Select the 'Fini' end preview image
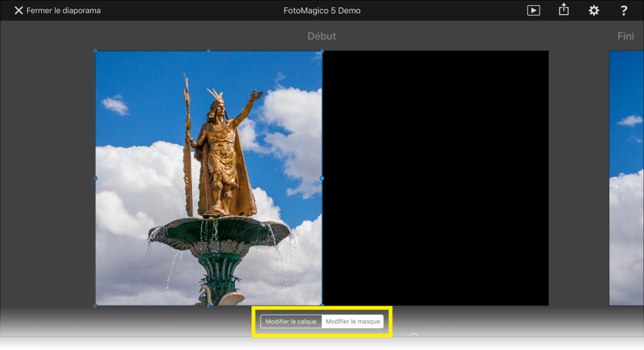The height and width of the screenshot is (350, 644). pyautogui.click(x=627, y=178)
